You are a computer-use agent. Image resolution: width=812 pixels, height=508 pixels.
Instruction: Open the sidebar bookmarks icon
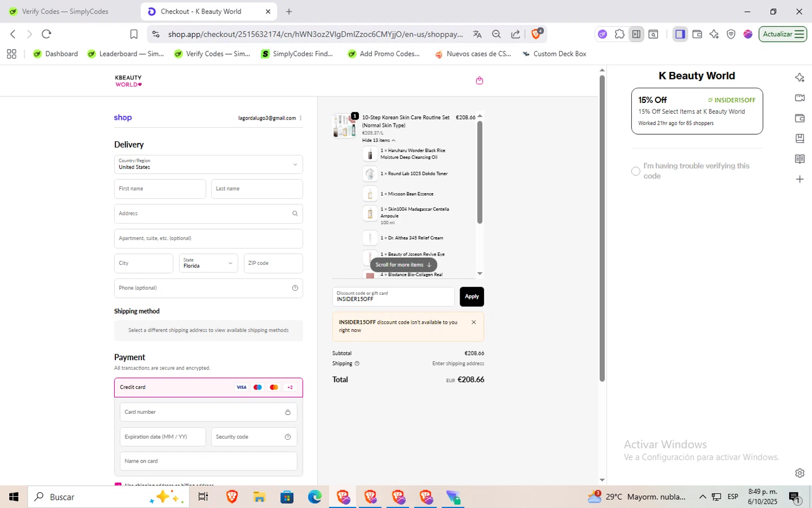tap(800, 138)
